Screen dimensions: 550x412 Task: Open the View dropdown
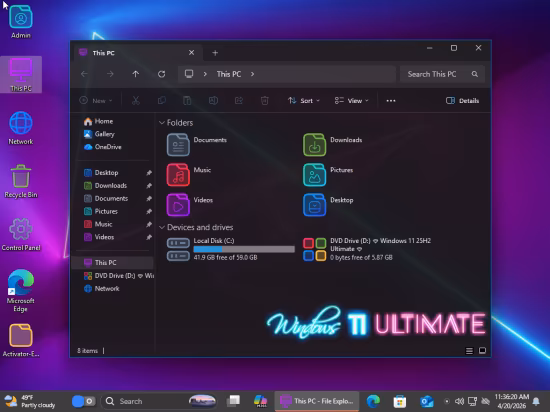(351, 101)
